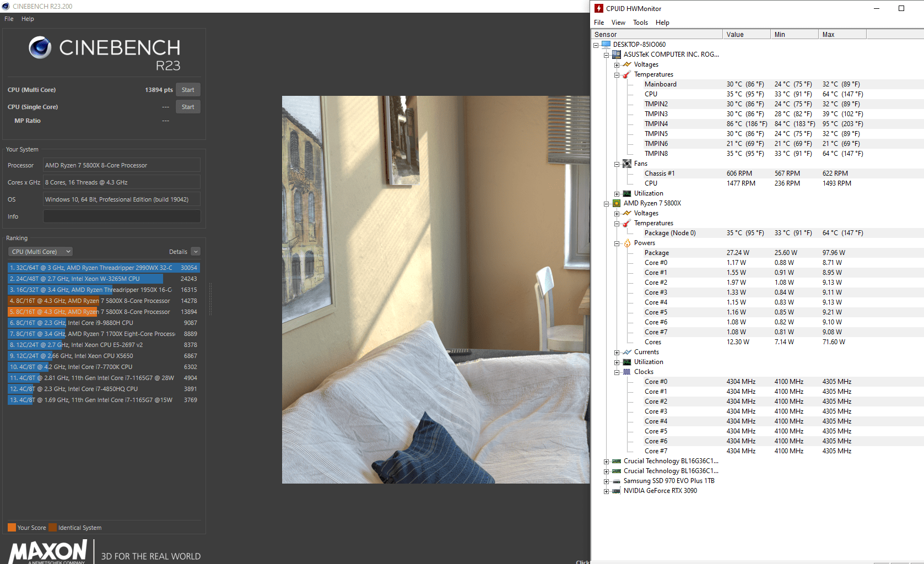Image resolution: width=924 pixels, height=564 pixels.
Task: Open the ranking Details dropdown arrow
Action: (x=196, y=252)
